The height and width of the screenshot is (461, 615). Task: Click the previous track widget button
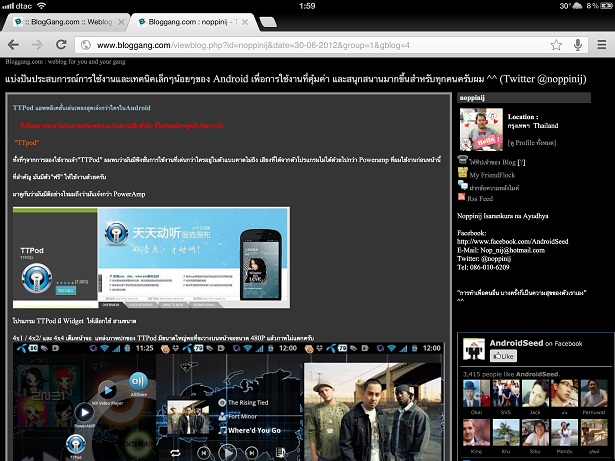(203, 453)
